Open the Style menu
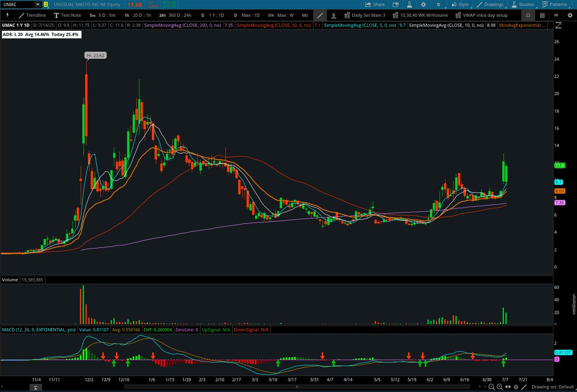 tap(459, 4)
